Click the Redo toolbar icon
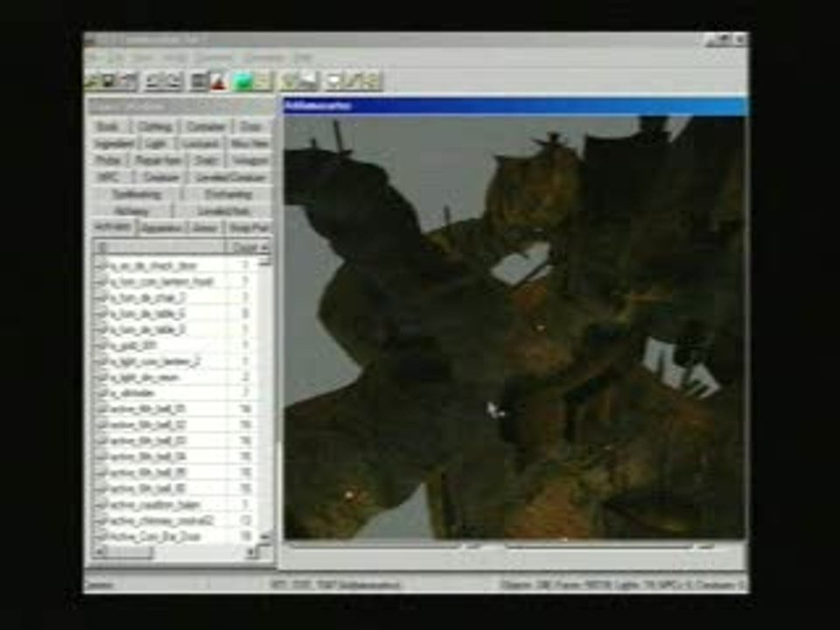The width and height of the screenshot is (840, 630). tap(173, 80)
